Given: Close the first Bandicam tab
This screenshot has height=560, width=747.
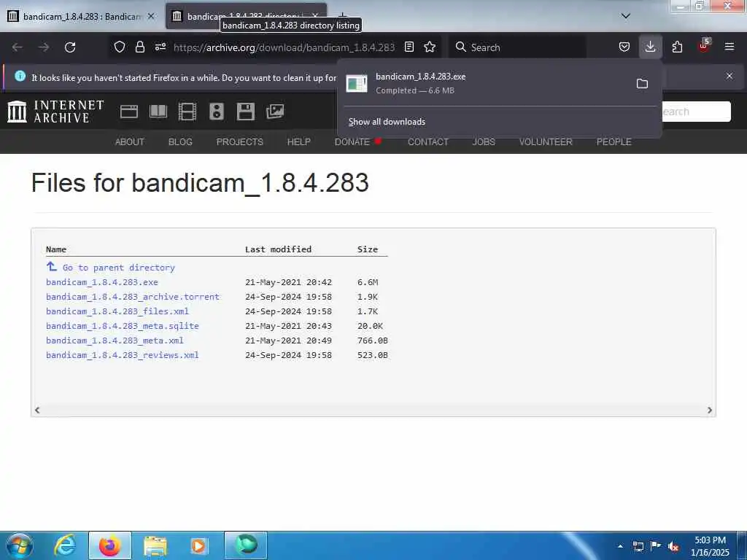Looking at the screenshot, I should [151, 16].
